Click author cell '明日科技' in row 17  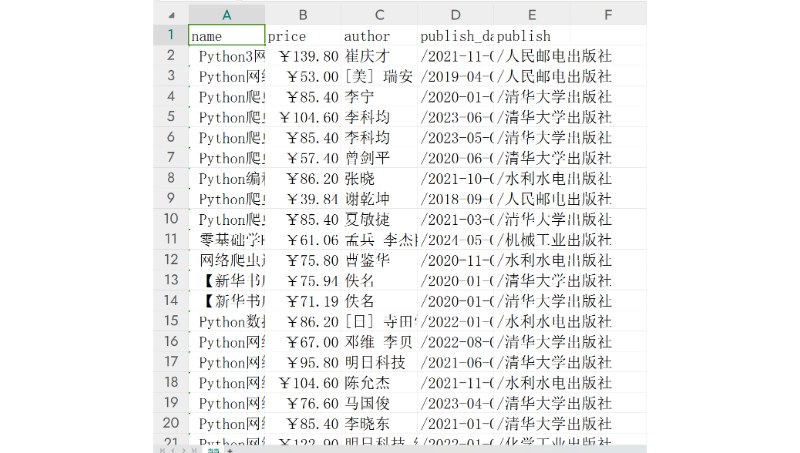(x=380, y=362)
